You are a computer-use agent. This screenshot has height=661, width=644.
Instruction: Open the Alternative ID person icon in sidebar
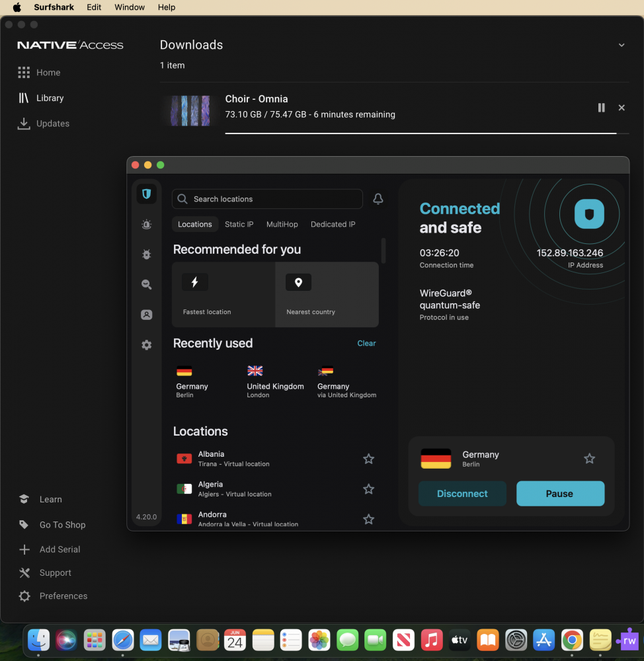(x=146, y=315)
